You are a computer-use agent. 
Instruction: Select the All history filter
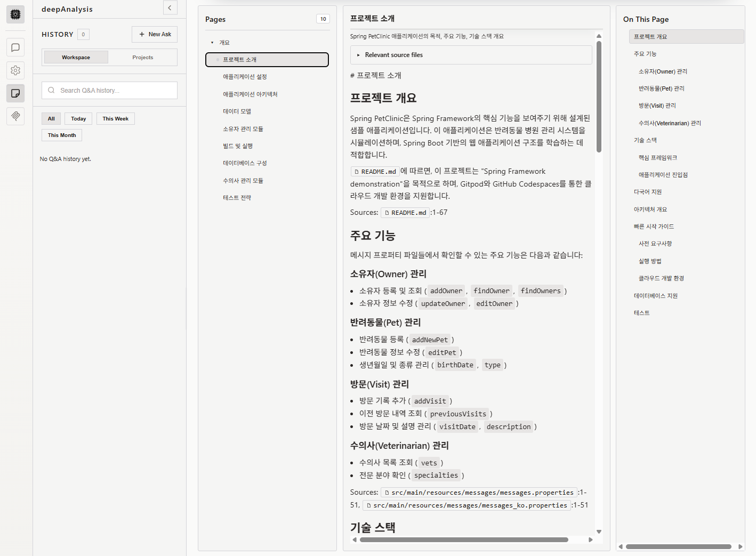51,118
